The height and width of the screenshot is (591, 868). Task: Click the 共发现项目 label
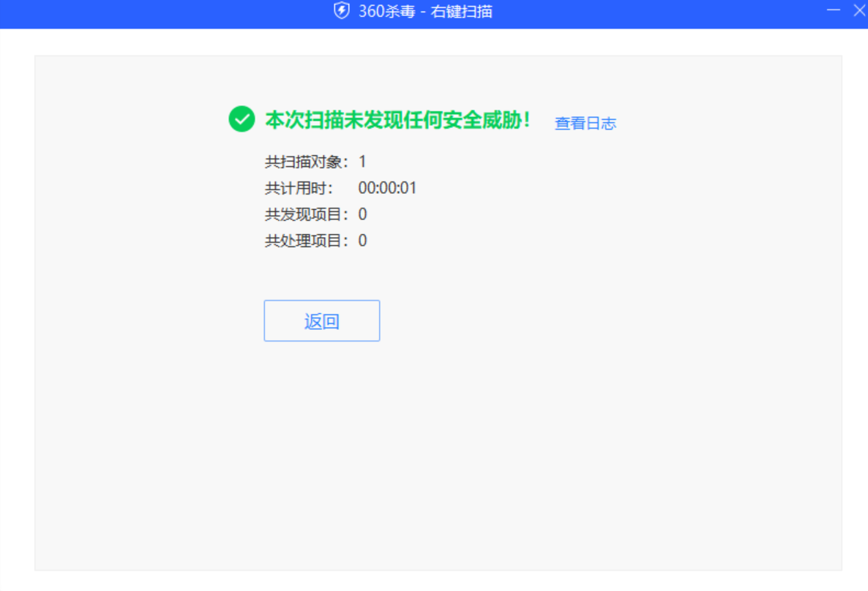(x=307, y=214)
